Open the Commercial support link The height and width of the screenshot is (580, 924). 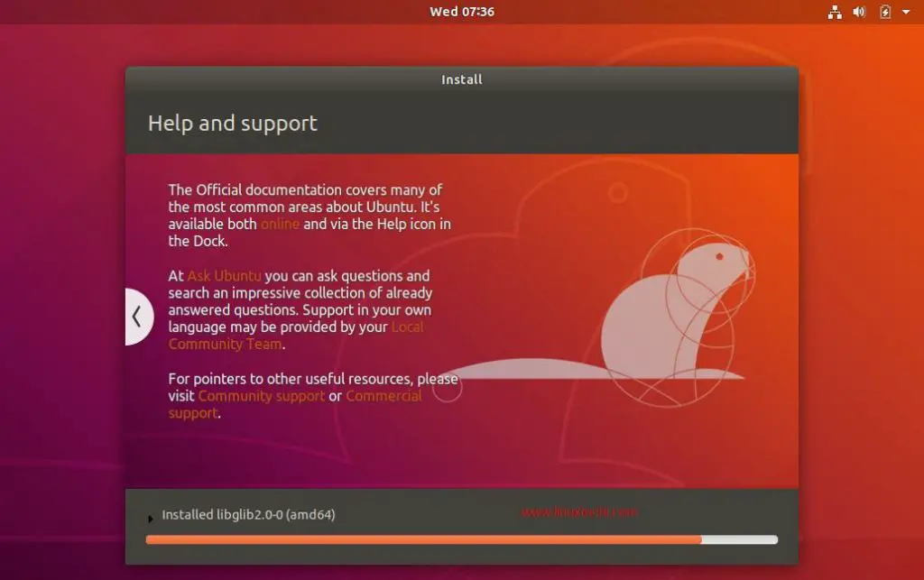pyautogui.click(x=295, y=404)
